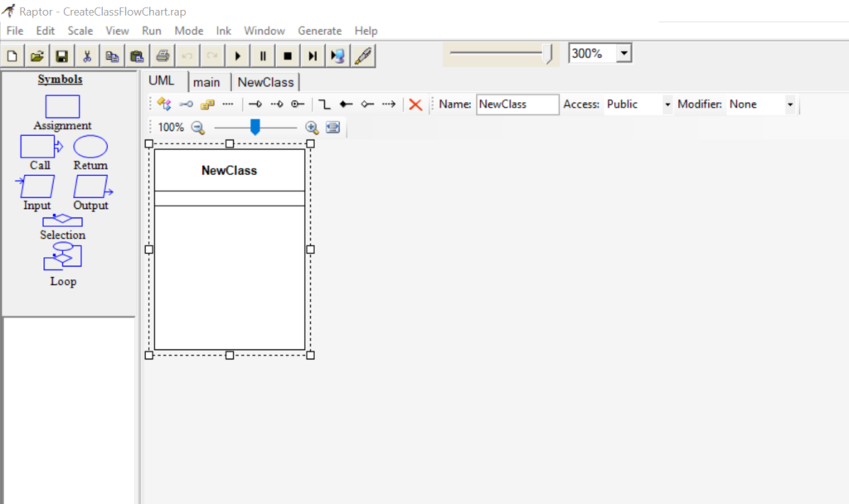This screenshot has height=504, width=849.
Task: Save the CreateClassFlowChart file
Action: click(x=61, y=55)
